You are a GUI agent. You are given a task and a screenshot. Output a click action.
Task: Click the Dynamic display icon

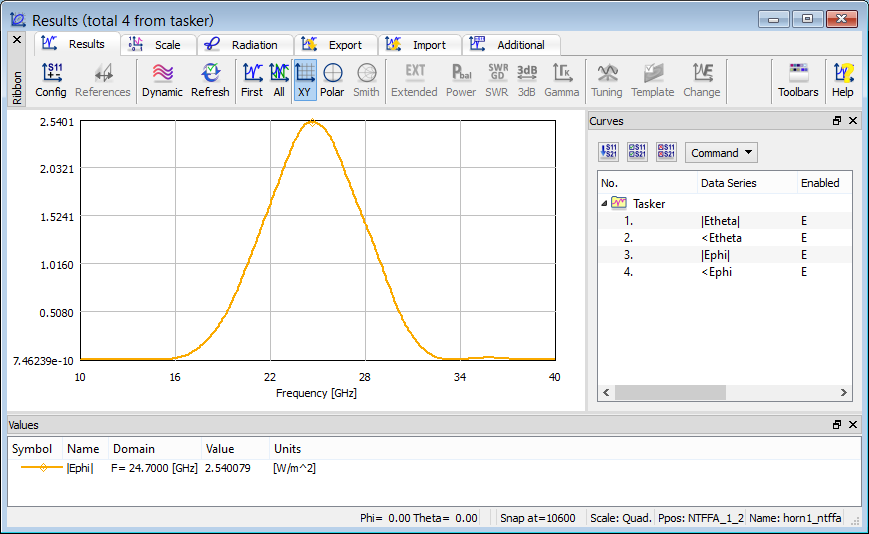(162, 80)
